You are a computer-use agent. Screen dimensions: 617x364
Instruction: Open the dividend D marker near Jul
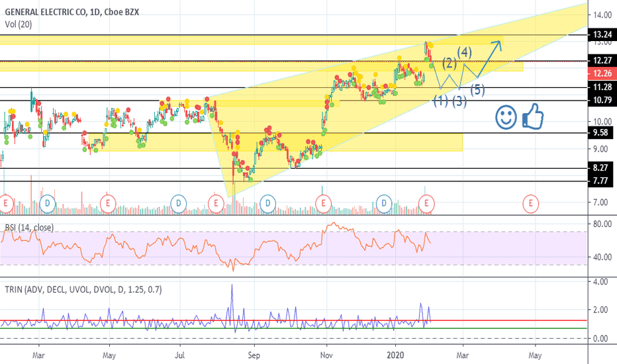[178, 204]
